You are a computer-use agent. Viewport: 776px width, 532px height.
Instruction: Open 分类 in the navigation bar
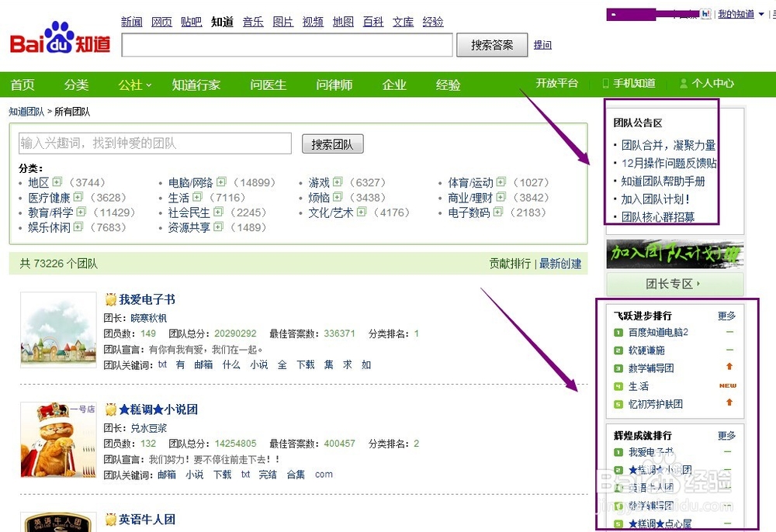coord(76,85)
